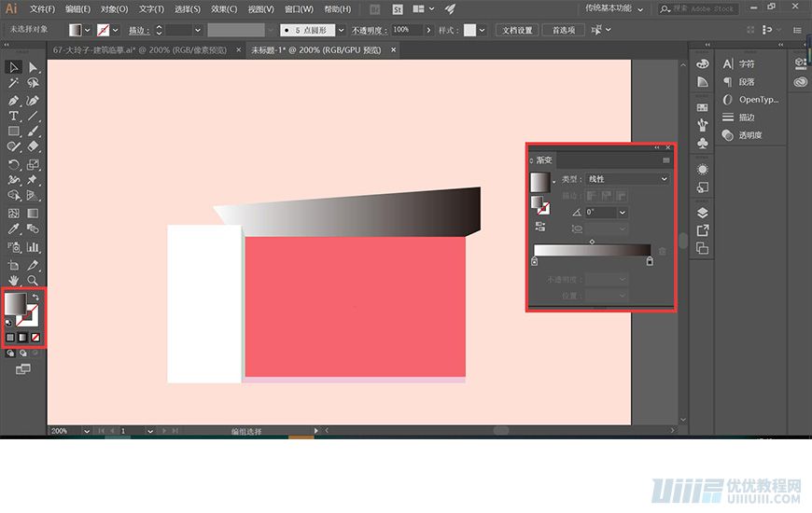The width and height of the screenshot is (812, 513).
Task: Swap fill and stroke colors
Action: pos(35,298)
